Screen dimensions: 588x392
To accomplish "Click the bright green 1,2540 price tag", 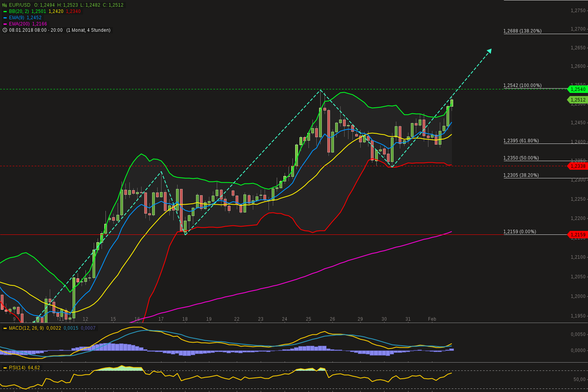I will tap(577, 89).
